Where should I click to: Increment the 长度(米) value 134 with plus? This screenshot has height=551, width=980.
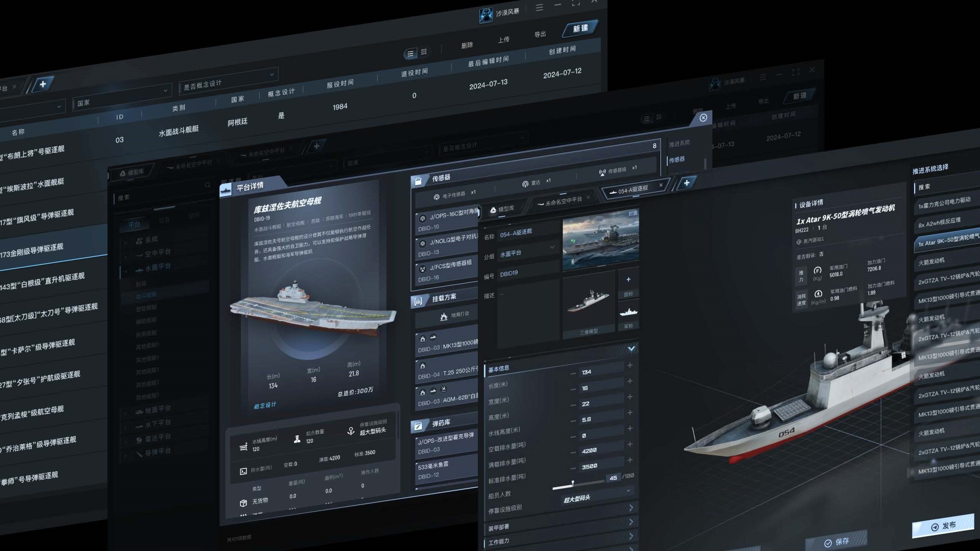[x=630, y=365]
